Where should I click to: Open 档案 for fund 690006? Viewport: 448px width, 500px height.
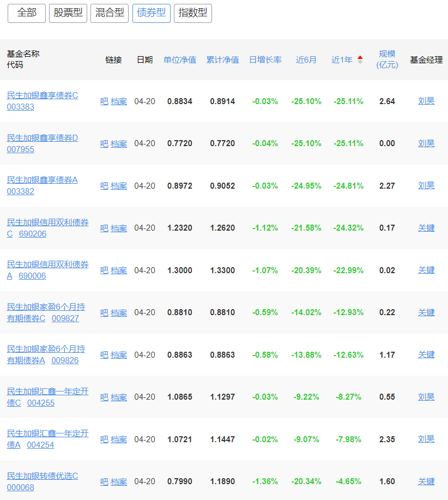pos(118,270)
